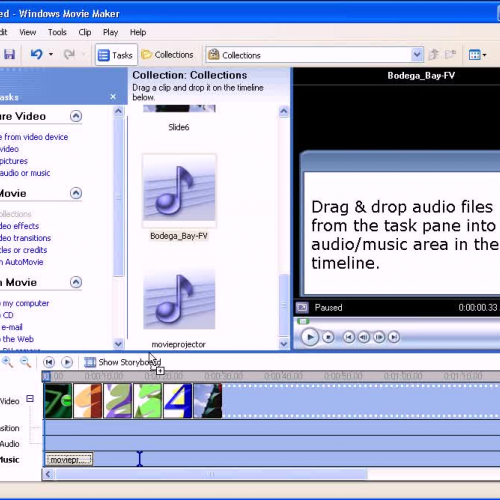Viewport: 500px width, 500px height.
Task: Click Import audio or music link
Action: [x=25, y=173]
